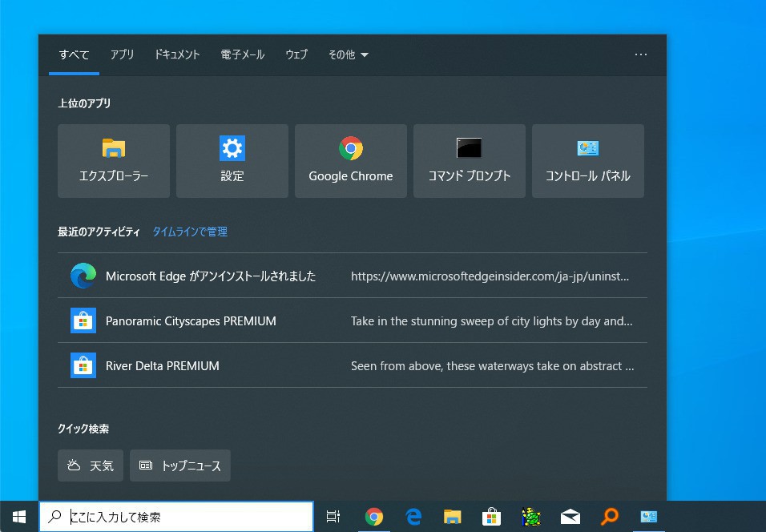This screenshot has width=766, height=532.
Task: Open the コントロール パネル tile
Action: click(x=588, y=161)
